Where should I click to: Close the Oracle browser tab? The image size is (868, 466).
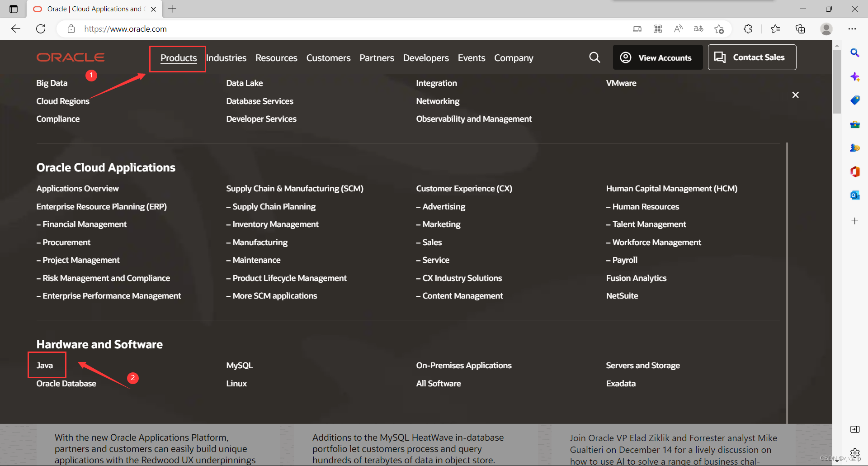click(x=153, y=9)
